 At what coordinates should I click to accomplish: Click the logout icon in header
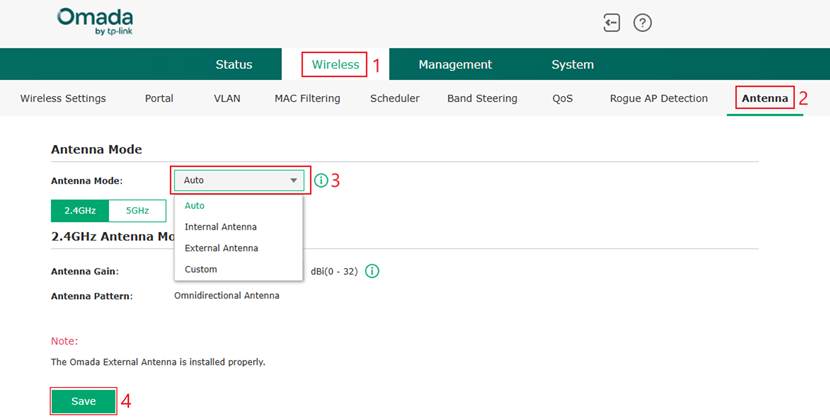pos(612,23)
